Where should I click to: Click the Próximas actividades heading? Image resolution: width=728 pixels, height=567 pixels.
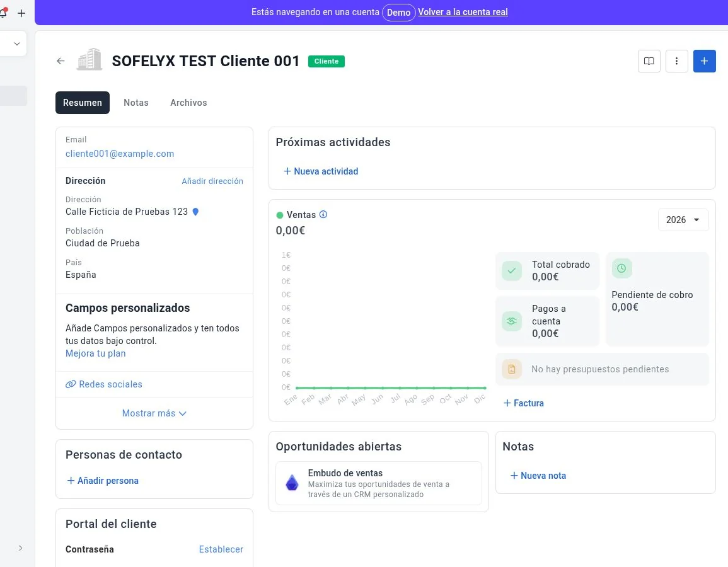tap(333, 142)
